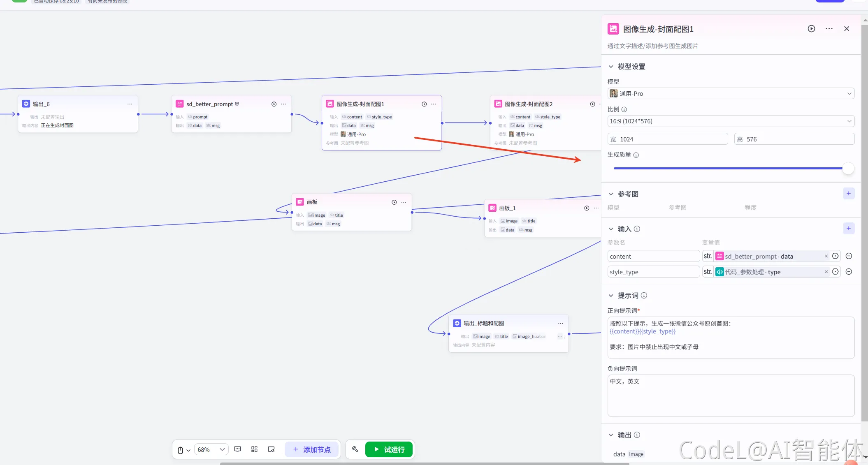Collapse the 提示词 section

[611, 296]
